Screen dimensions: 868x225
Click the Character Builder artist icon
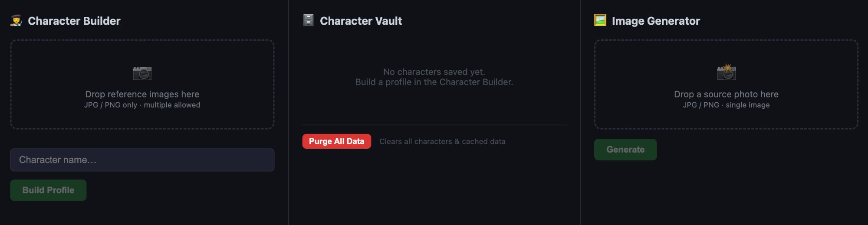[16, 20]
